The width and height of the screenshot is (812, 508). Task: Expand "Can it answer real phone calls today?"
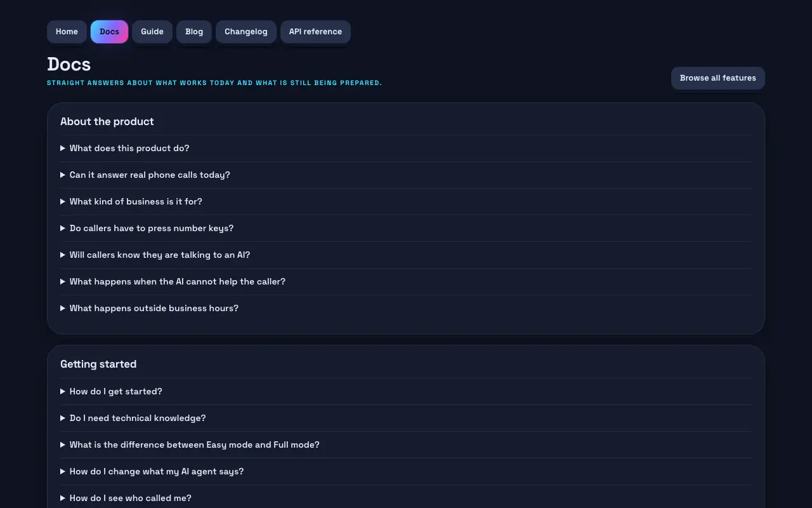click(405, 175)
